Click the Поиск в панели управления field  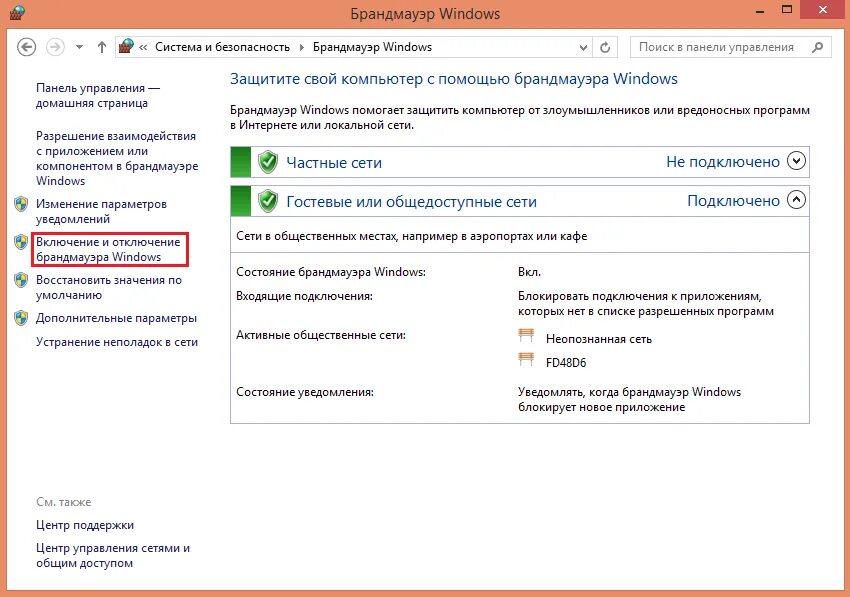(730, 47)
